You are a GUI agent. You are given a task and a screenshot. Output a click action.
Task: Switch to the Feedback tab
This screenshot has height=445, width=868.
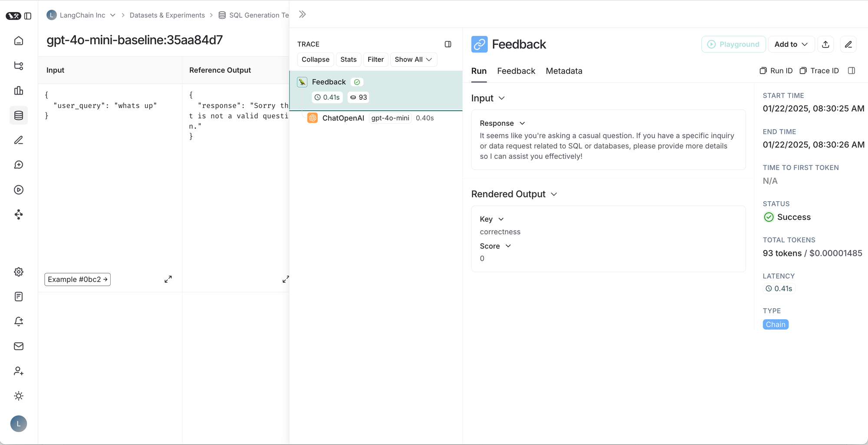point(516,71)
